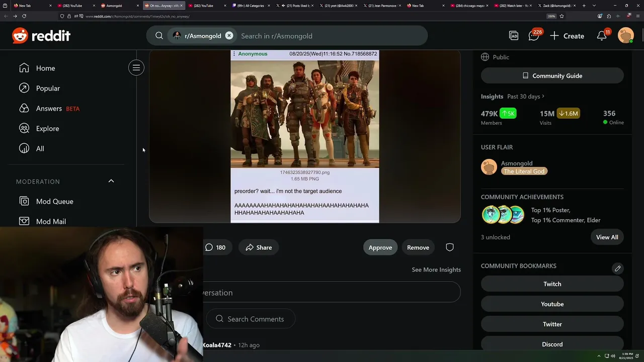Open chat with 226 notifications
This screenshot has height=362, width=644.
(534, 36)
